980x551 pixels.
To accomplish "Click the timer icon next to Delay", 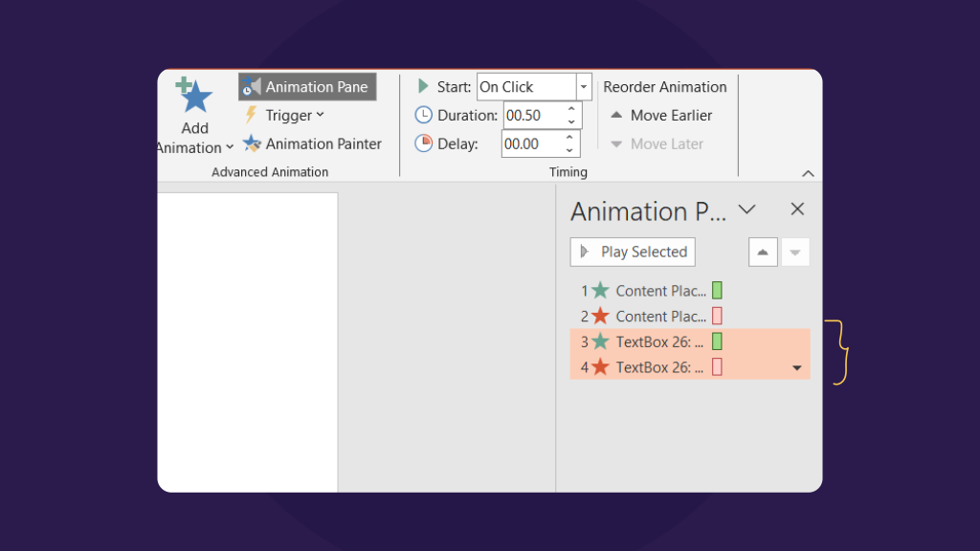I will pyautogui.click(x=422, y=143).
